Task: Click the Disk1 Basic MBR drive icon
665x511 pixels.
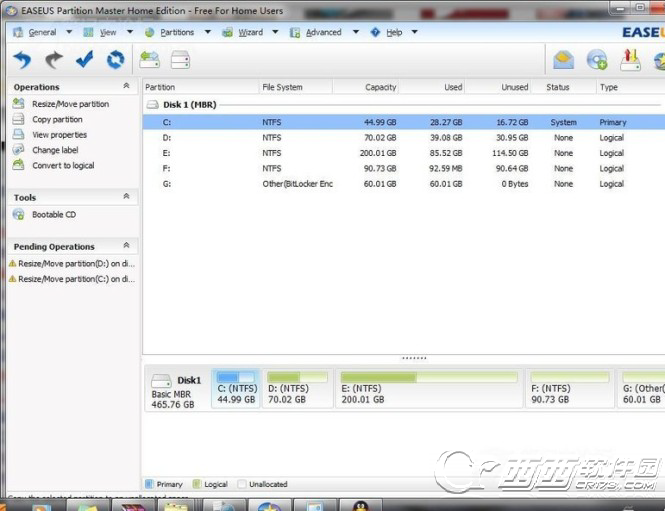Action: tap(161, 380)
